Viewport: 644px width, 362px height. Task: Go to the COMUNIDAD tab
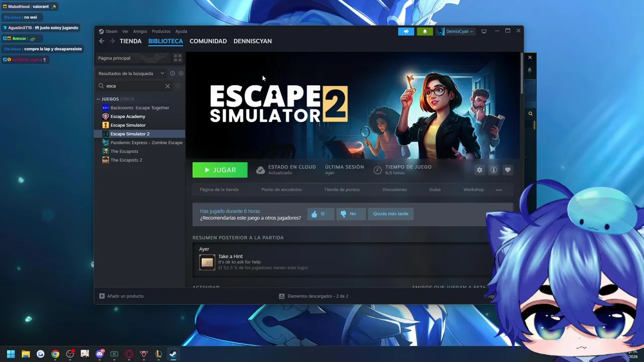[208, 41]
